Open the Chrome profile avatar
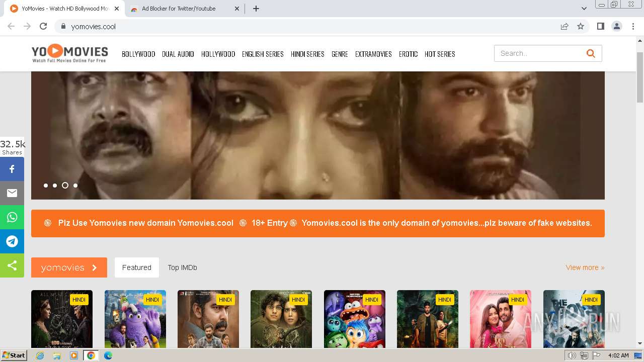 [617, 26]
